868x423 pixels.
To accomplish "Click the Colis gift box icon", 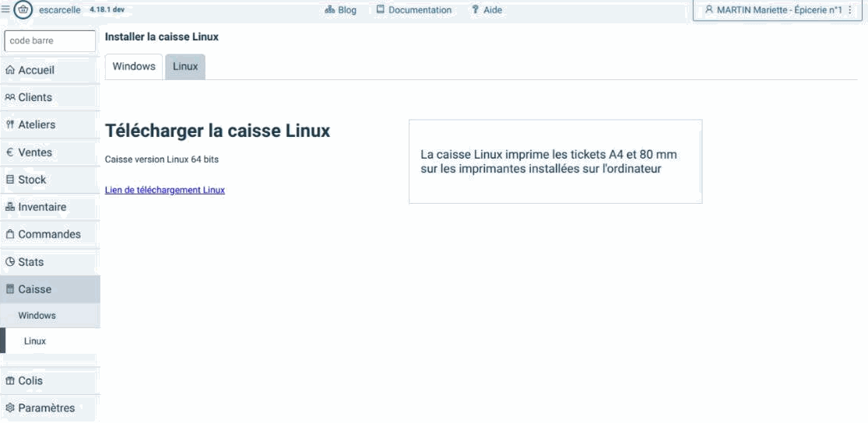I will [x=9, y=381].
